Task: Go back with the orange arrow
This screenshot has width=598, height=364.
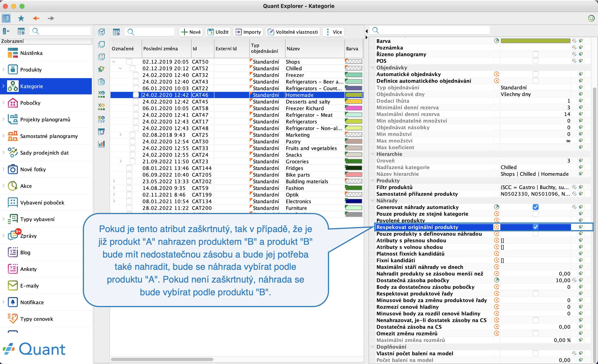Action: point(36,18)
